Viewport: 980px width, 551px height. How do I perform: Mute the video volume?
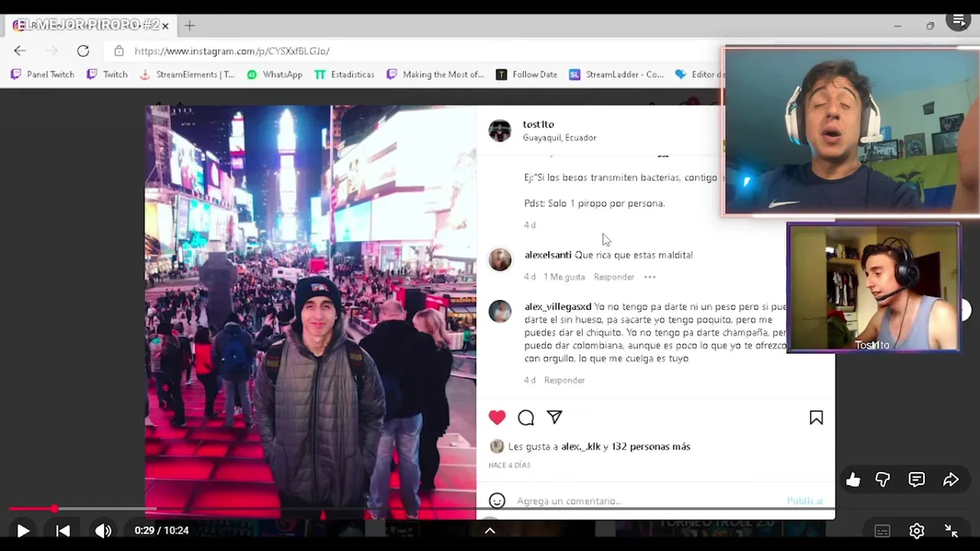[x=103, y=530]
